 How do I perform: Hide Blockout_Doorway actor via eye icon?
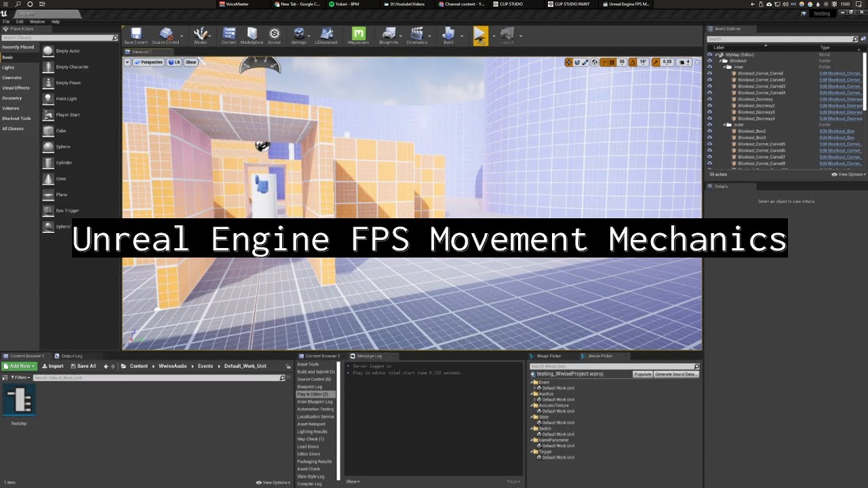[710, 99]
